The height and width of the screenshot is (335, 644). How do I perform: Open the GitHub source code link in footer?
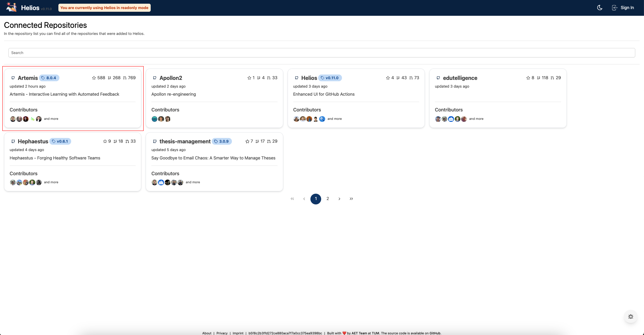435,333
